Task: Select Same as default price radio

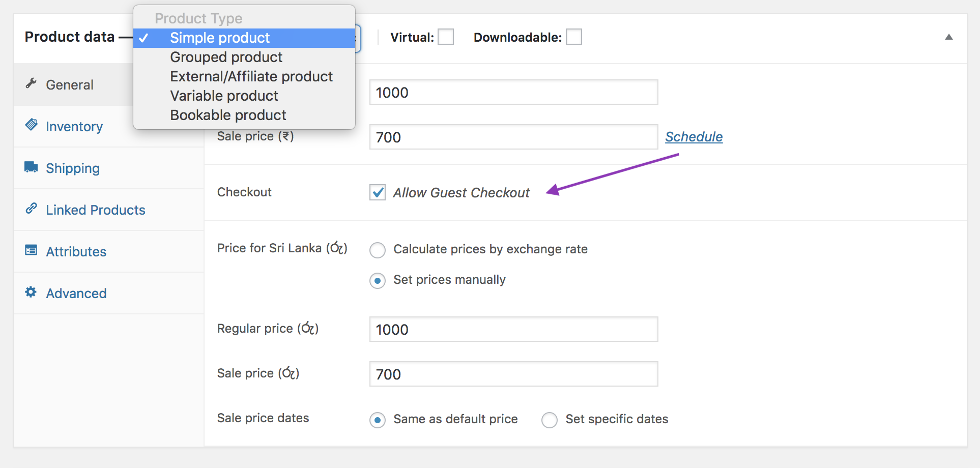Action: tap(378, 420)
